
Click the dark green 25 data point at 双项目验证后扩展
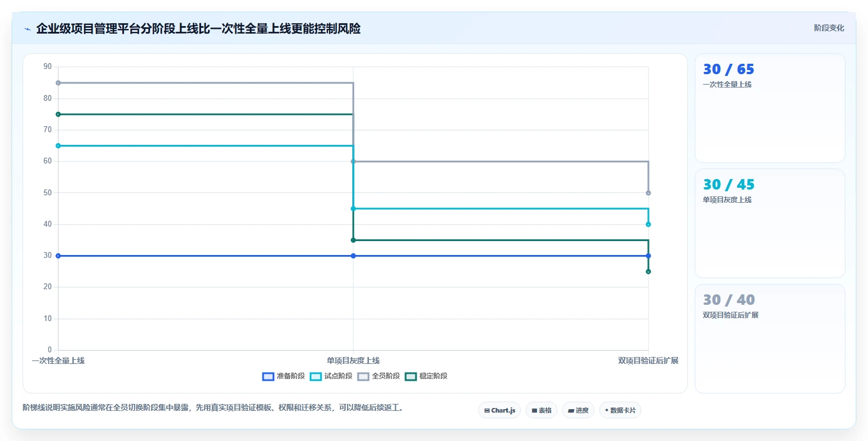point(648,271)
